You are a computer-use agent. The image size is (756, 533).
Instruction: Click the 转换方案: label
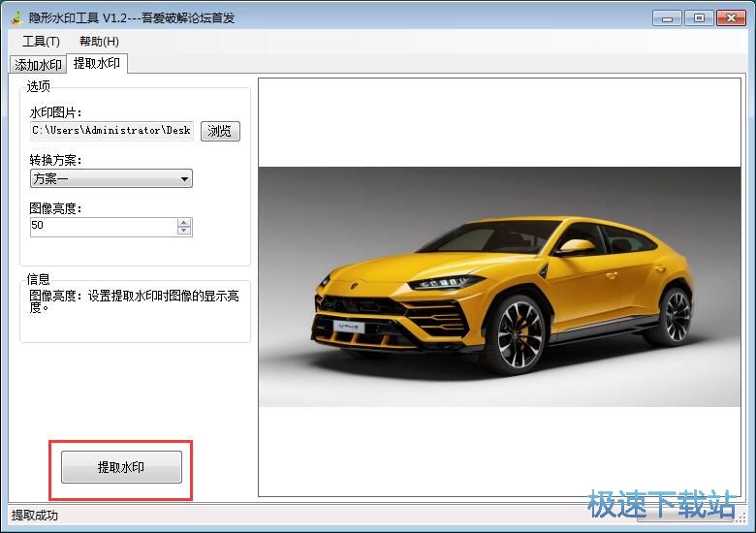pyautogui.click(x=55, y=160)
